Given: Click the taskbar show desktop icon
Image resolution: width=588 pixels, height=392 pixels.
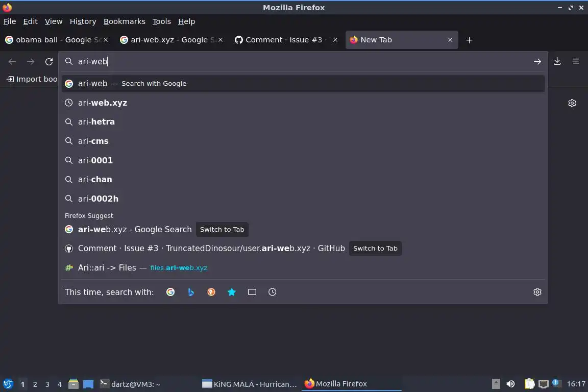Looking at the screenshot, I should click(x=88, y=384).
